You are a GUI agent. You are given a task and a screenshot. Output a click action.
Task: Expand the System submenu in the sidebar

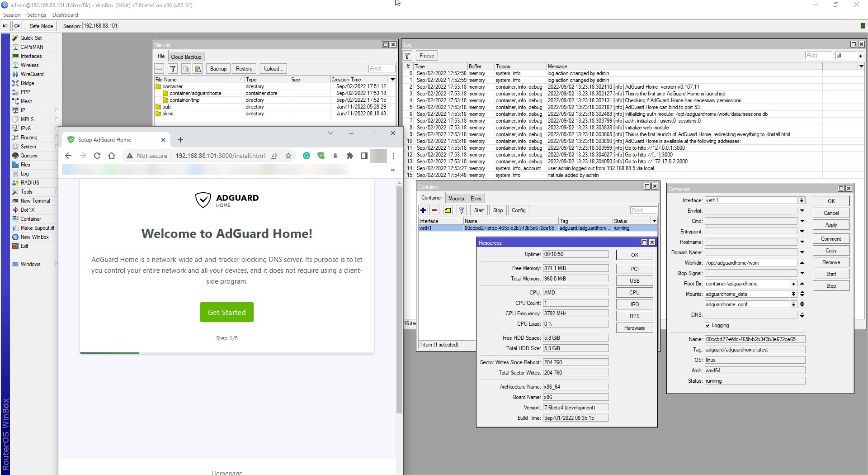pos(57,147)
